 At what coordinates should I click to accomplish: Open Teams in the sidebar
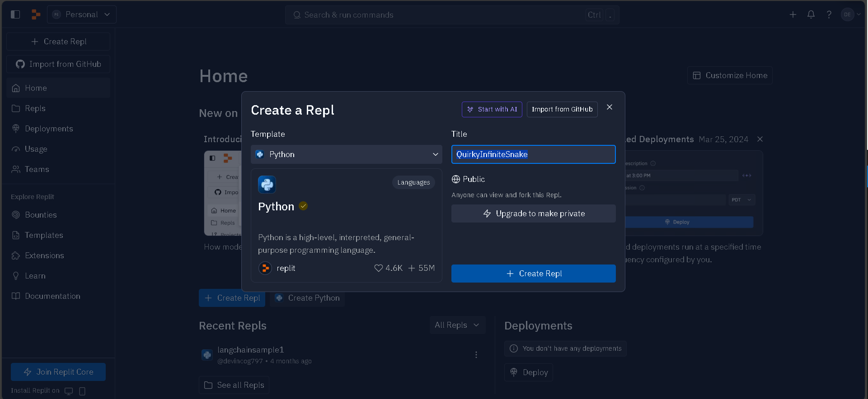[58, 169]
